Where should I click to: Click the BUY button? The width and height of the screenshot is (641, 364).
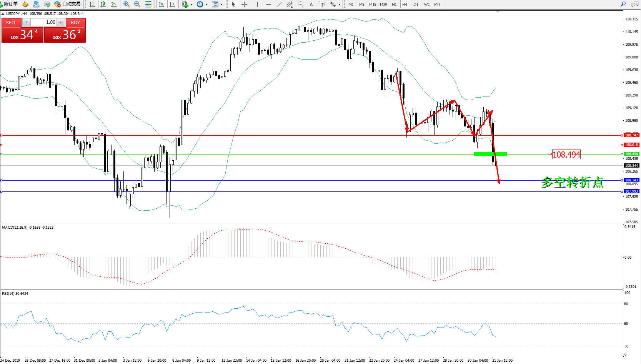tap(75, 23)
